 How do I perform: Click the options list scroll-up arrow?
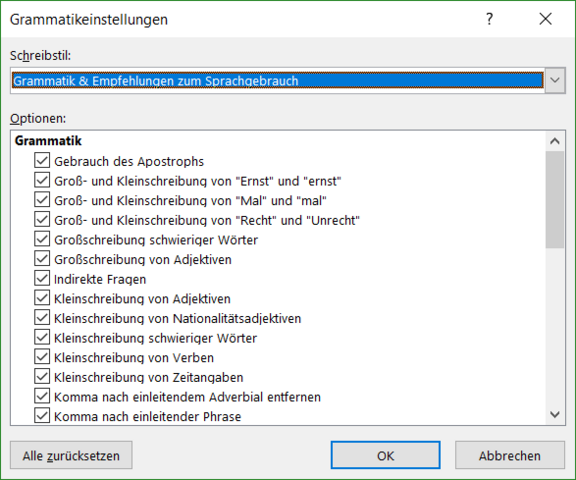[555, 141]
